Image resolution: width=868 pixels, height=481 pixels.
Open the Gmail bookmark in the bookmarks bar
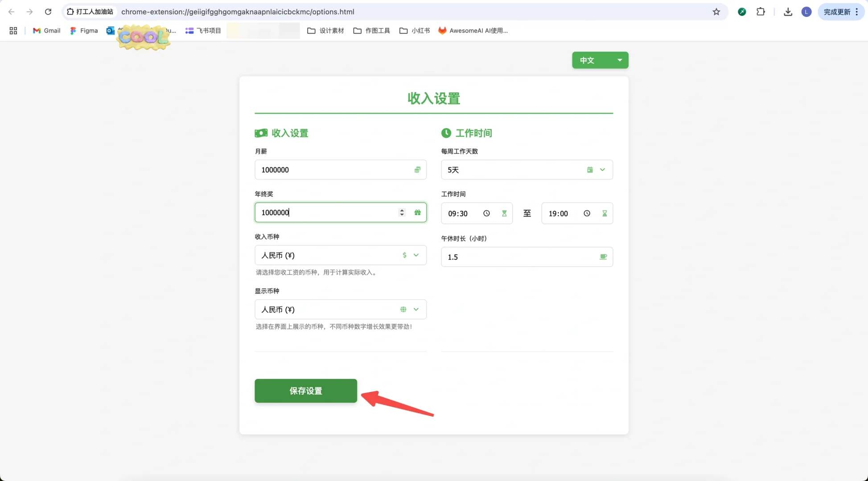tap(46, 31)
